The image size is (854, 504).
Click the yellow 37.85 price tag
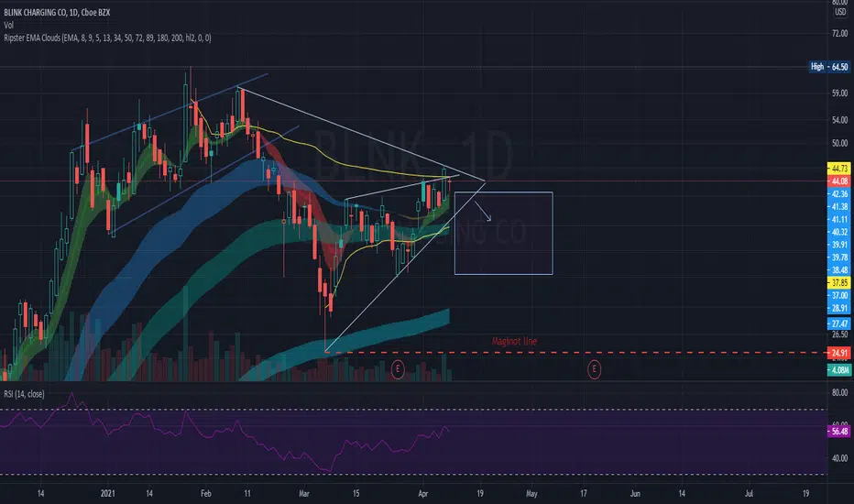[838, 283]
